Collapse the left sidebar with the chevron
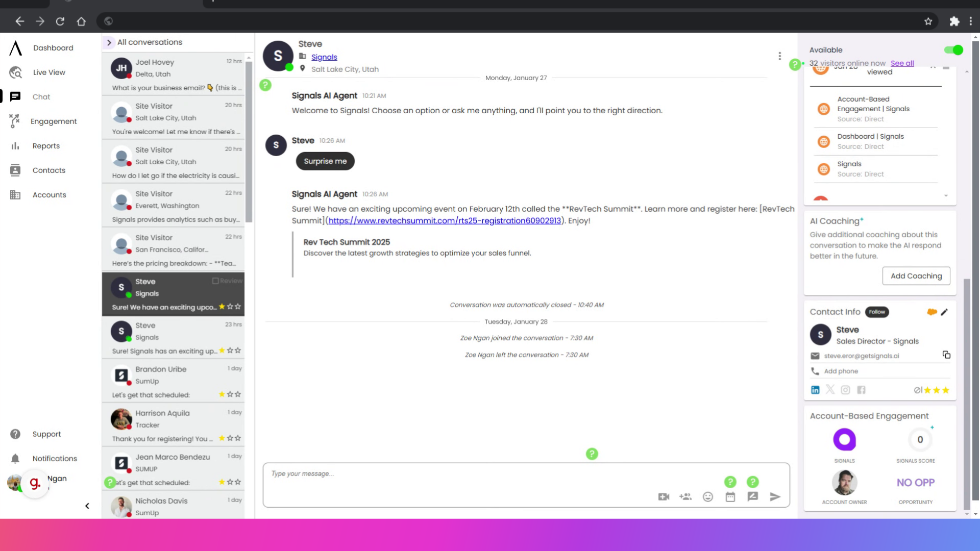 pyautogui.click(x=87, y=506)
